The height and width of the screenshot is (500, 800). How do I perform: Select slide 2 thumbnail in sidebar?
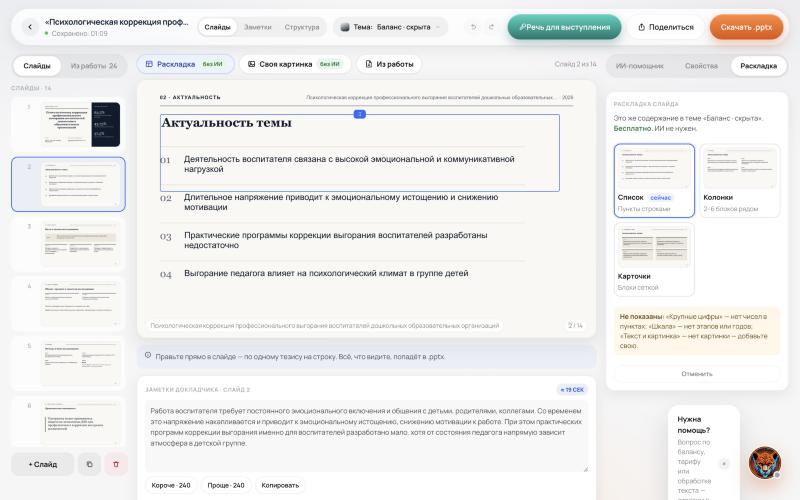(x=68, y=184)
